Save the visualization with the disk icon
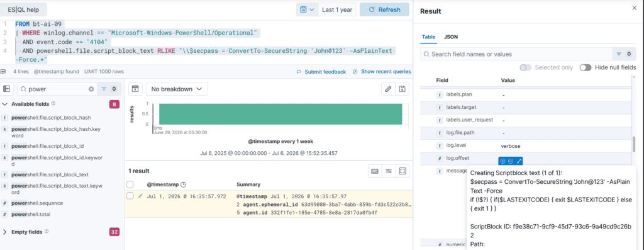The image size is (644, 250). click(402, 89)
